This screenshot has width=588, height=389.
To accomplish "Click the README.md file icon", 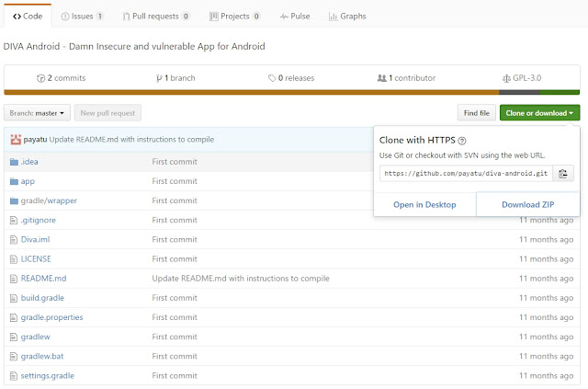I will (14, 279).
